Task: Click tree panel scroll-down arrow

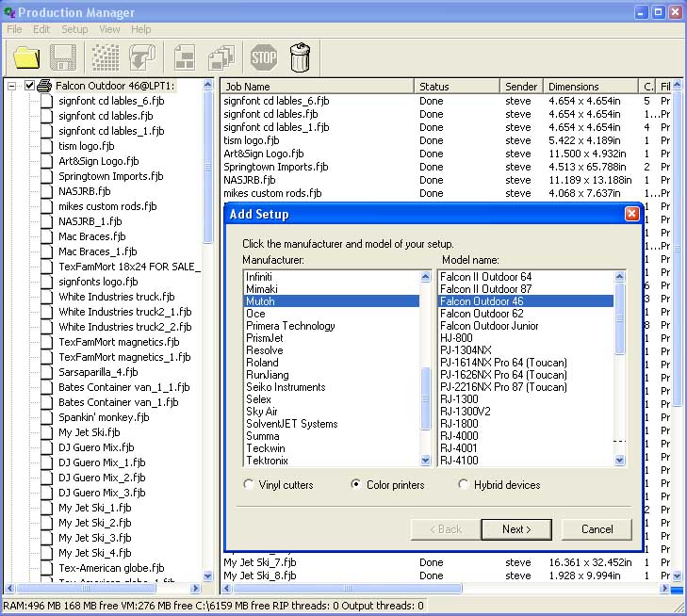Action: pyautogui.click(x=207, y=576)
